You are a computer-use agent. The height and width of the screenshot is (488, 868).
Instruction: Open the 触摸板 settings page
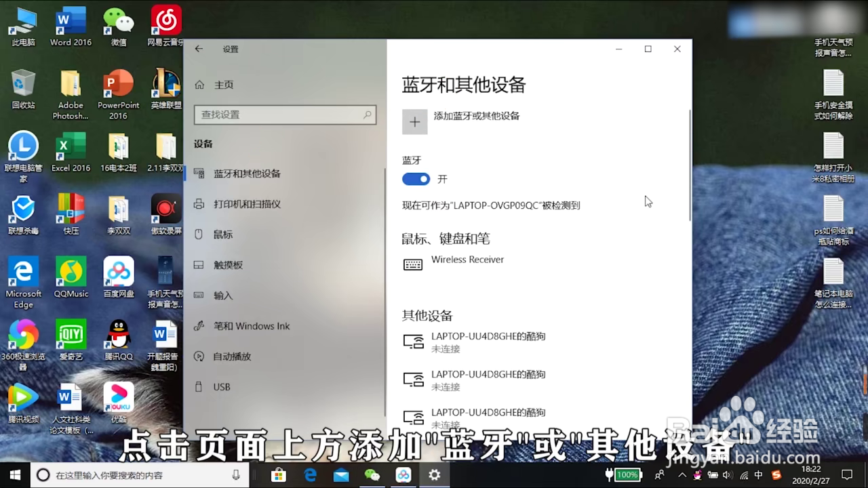pos(227,265)
